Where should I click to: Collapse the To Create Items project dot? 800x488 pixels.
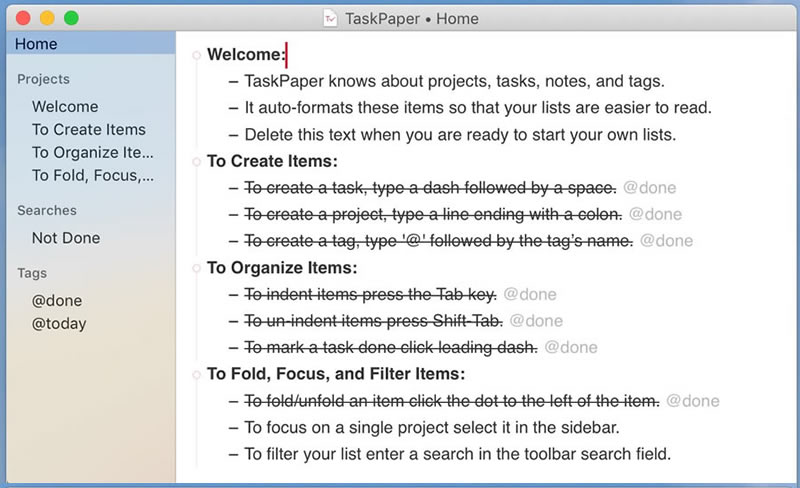coord(196,162)
